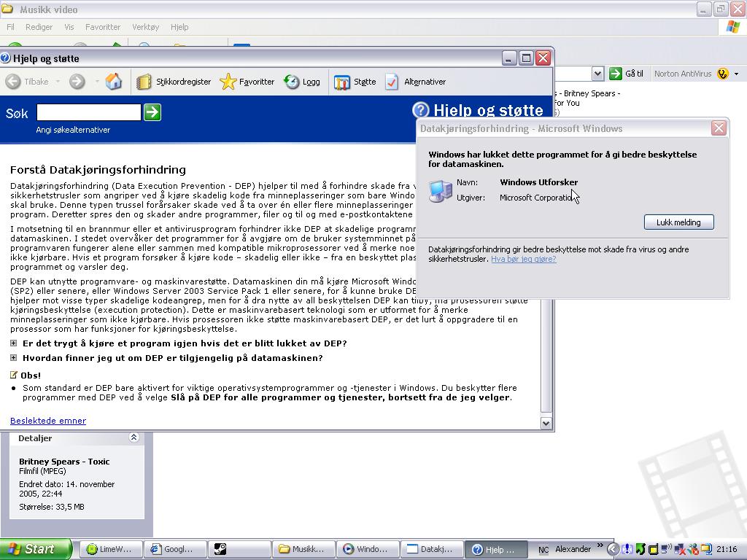Click the NC language bar indicator
This screenshot has height=560, width=747.
[x=543, y=550]
